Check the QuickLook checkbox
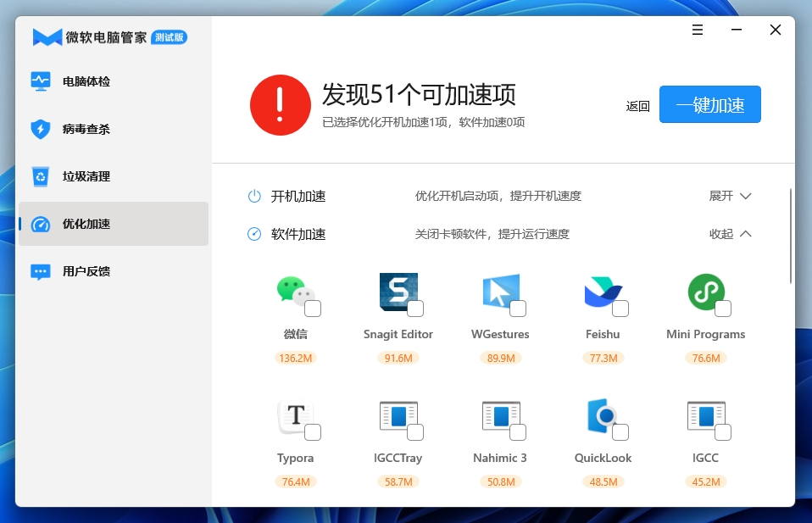The height and width of the screenshot is (523, 812). [x=620, y=432]
